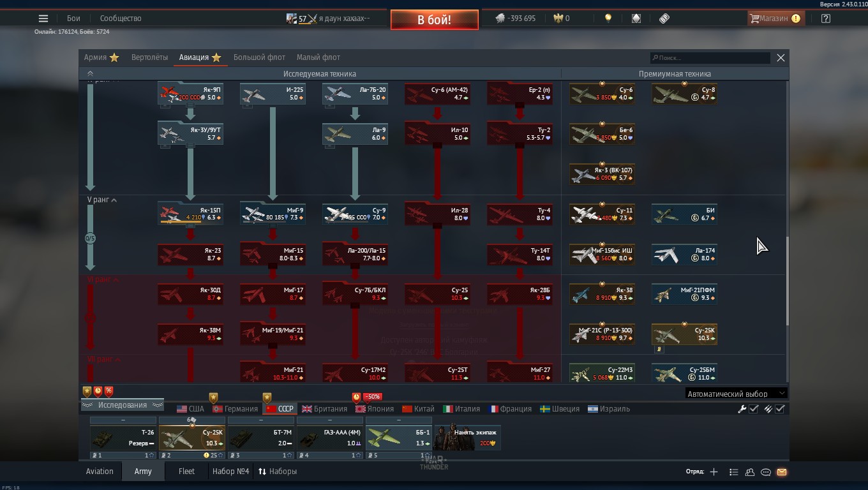The width and height of the screenshot is (868, 490).
Task: Open the squad members list icon
Action: (733, 472)
